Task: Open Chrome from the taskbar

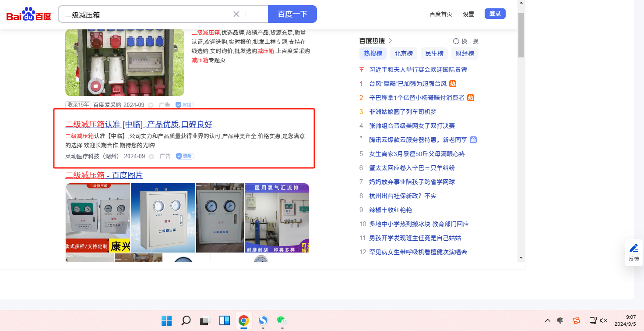Action: 244,321
